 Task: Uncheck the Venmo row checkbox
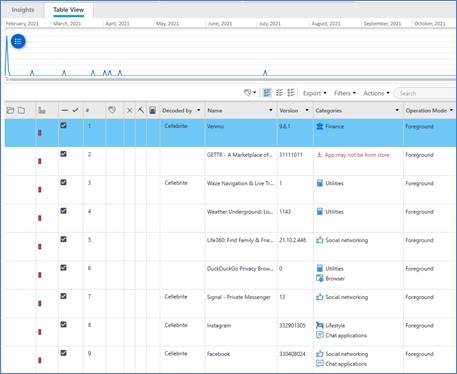(63, 126)
